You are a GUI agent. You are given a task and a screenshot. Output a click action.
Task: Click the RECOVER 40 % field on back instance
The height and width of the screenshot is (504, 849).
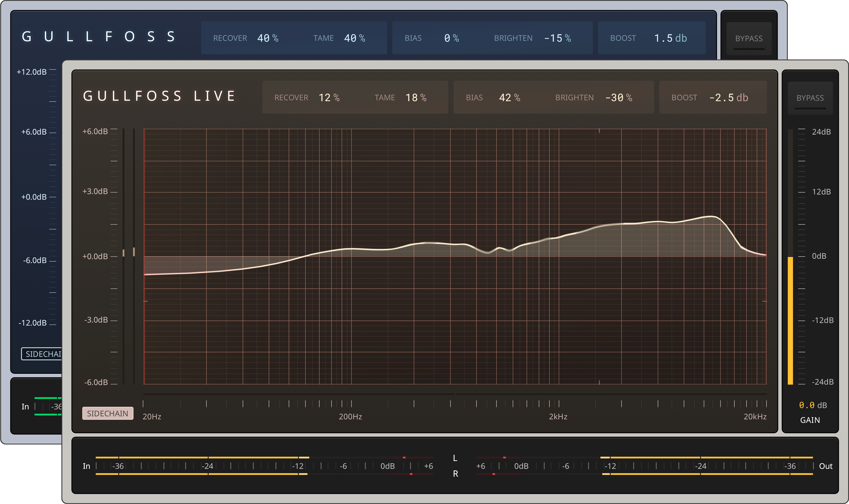pos(268,38)
